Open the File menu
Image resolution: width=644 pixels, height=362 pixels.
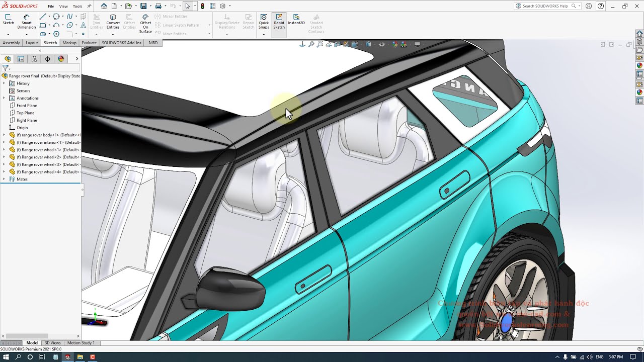click(x=51, y=7)
